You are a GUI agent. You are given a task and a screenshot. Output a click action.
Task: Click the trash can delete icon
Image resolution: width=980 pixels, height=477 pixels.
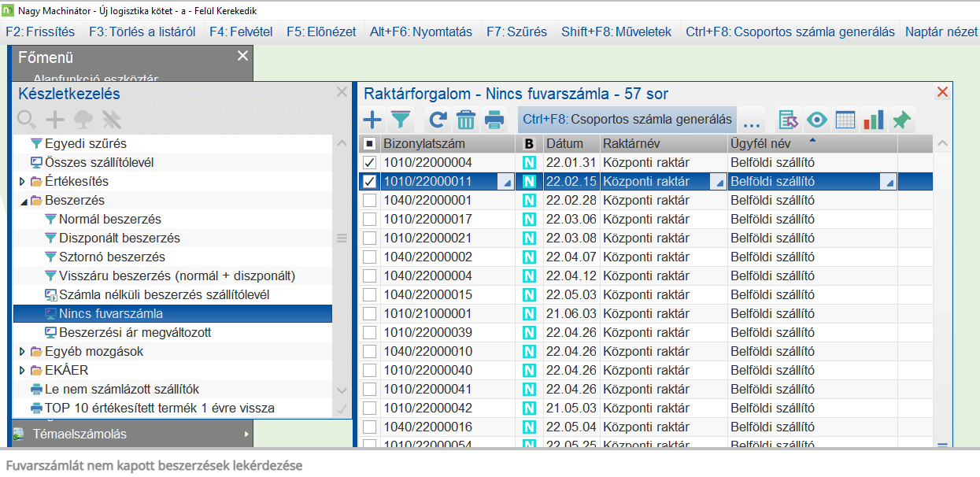(x=466, y=120)
